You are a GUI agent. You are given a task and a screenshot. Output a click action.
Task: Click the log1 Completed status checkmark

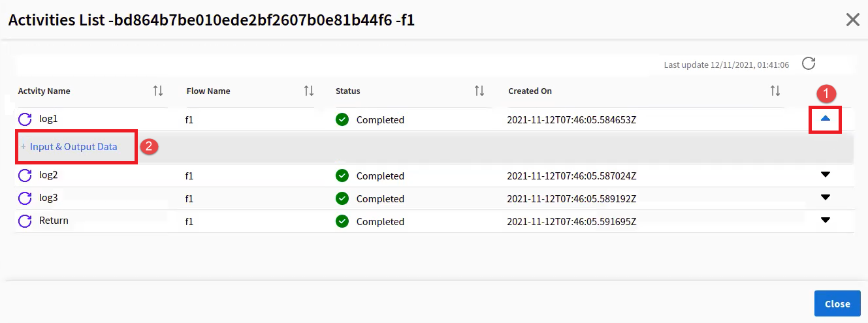pyautogui.click(x=342, y=119)
